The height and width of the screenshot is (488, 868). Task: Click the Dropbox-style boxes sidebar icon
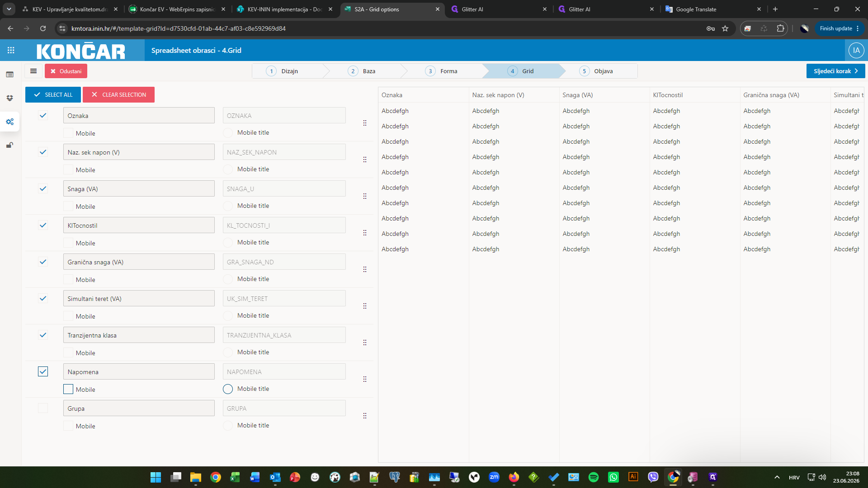(10, 98)
